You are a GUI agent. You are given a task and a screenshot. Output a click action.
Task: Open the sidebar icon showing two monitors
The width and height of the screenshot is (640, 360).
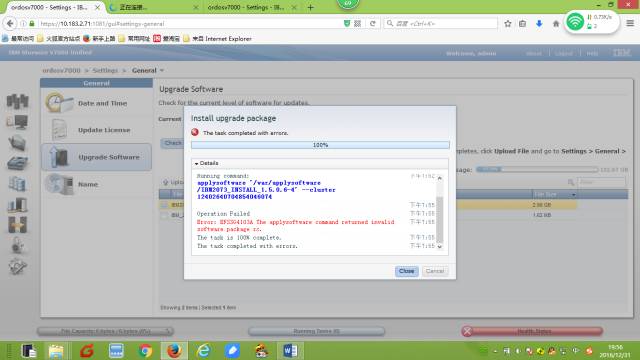tap(18, 122)
